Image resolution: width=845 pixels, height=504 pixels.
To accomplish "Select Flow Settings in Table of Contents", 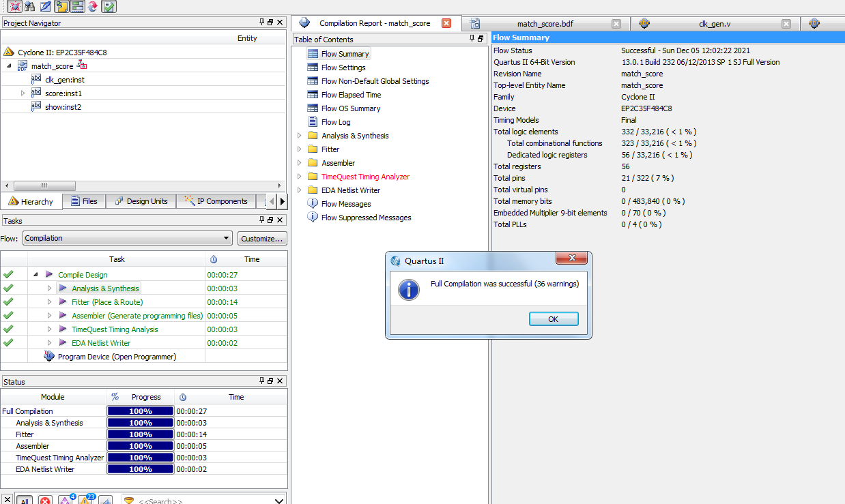I will coord(343,68).
